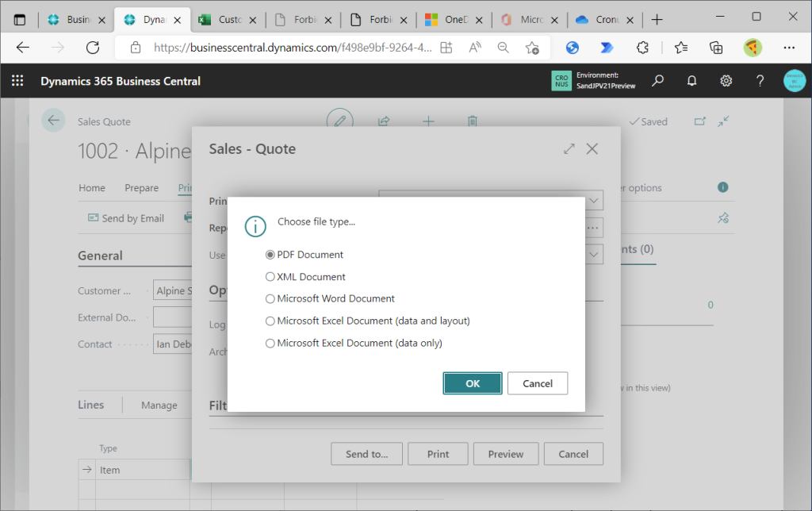Refresh the browser page
This screenshot has height=511, width=812.
click(x=93, y=48)
